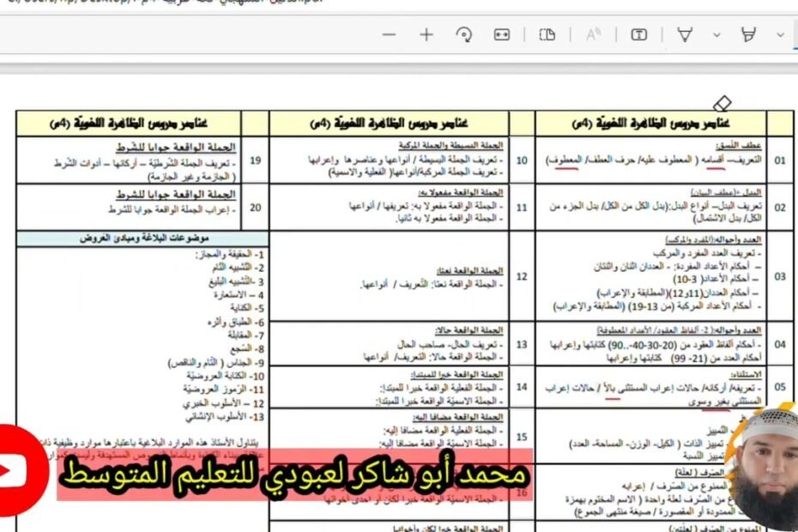Click row number 10 in the table
798x532 pixels.
point(520,160)
